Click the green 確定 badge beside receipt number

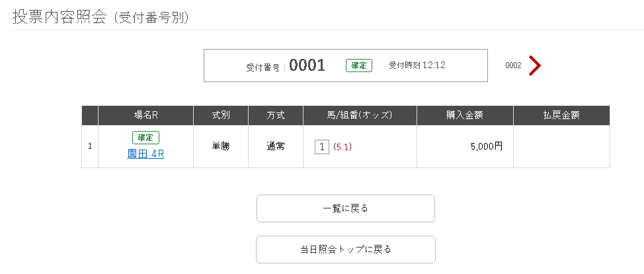coord(359,66)
